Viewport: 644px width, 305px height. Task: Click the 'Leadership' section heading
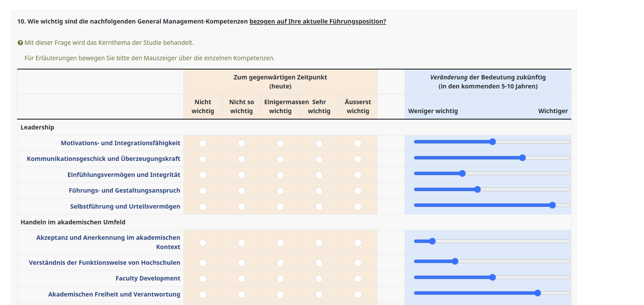click(x=37, y=127)
